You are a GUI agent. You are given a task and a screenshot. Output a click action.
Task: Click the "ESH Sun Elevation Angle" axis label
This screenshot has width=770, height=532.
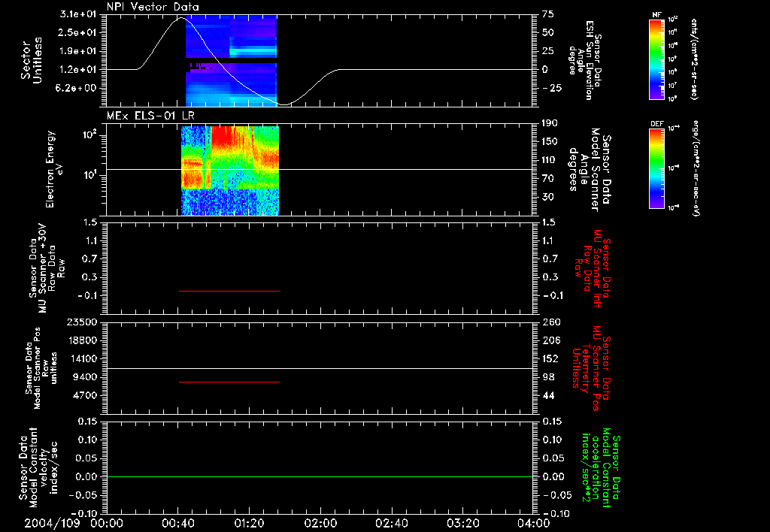(584, 60)
